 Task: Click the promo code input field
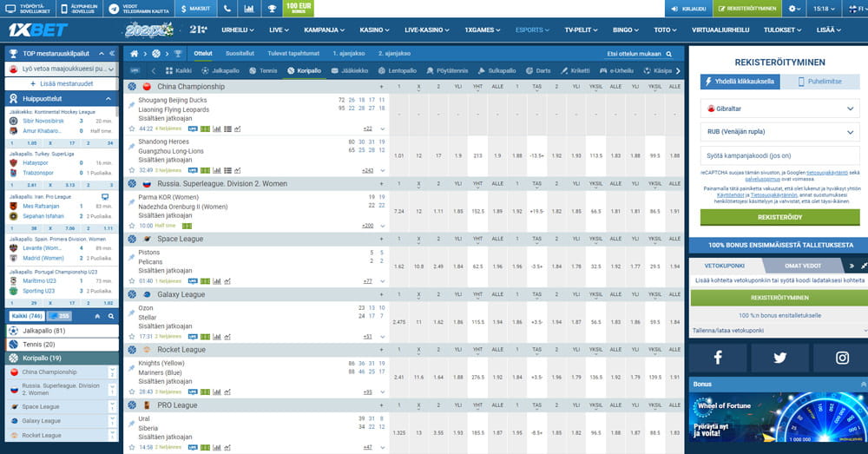pyautogui.click(x=779, y=155)
